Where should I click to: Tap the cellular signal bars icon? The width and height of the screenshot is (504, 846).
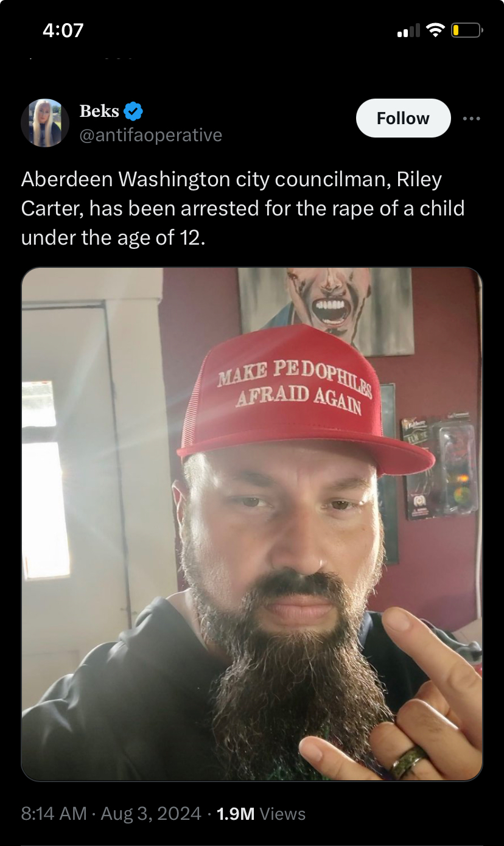408,30
